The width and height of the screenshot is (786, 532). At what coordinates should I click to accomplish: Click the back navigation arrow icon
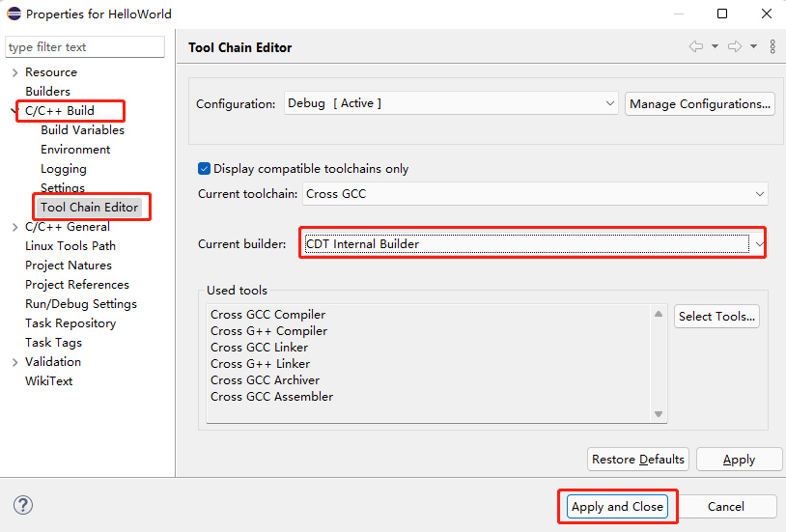(695, 46)
